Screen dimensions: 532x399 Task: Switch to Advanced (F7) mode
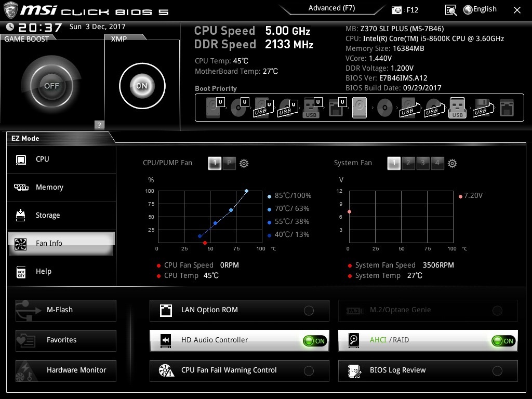[x=331, y=8]
